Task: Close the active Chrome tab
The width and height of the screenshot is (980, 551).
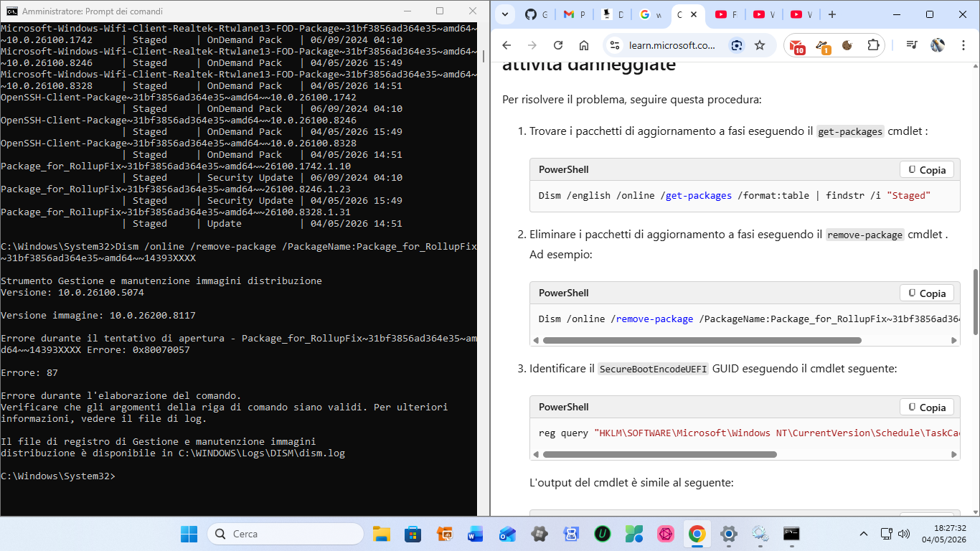Action: click(694, 14)
